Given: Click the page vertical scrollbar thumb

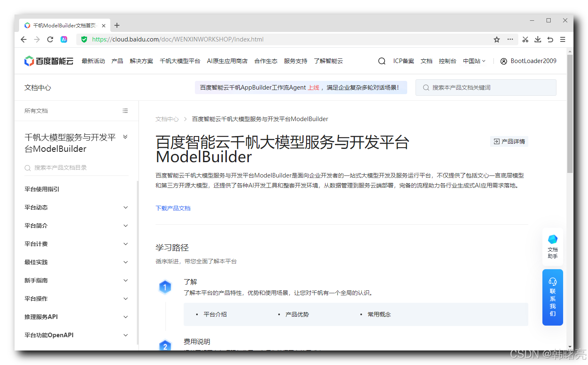Looking at the screenshot, I should click(x=570, y=114).
